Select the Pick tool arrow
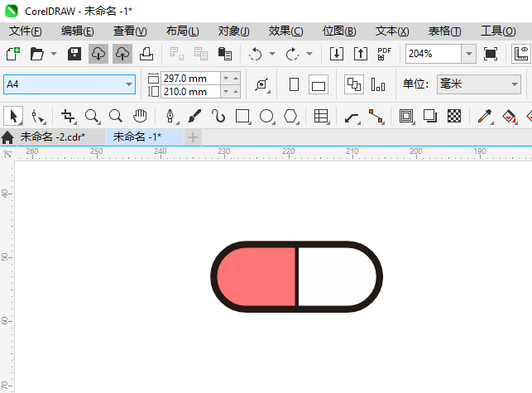This screenshot has width=532, height=393. [x=13, y=116]
